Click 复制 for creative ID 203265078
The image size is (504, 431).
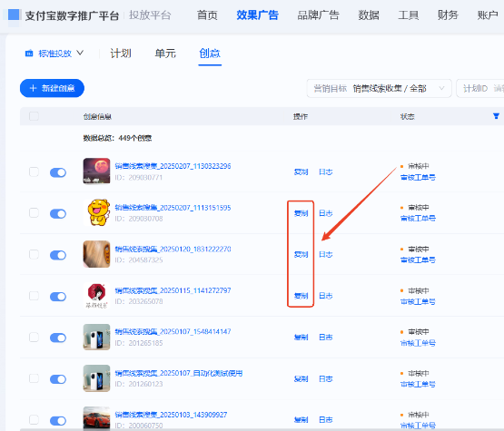point(301,296)
